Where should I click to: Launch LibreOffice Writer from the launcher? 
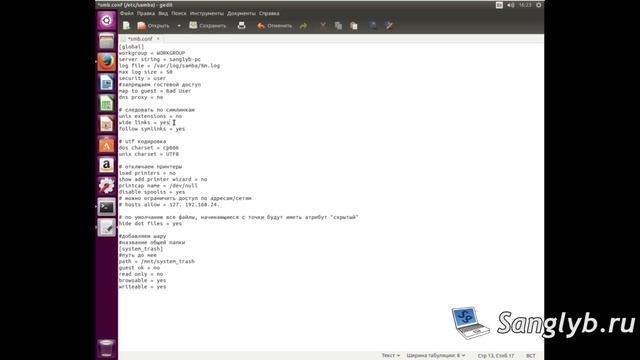pyautogui.click(x=107, y=83)
